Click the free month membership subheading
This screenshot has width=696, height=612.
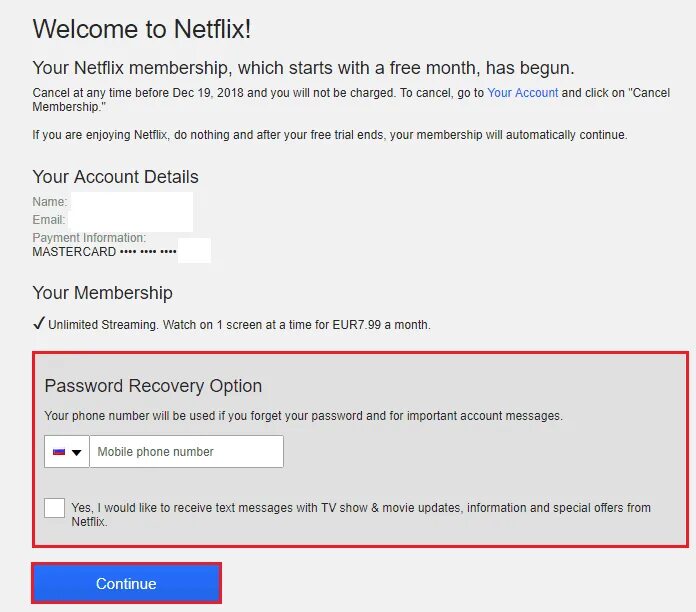(303, 69)
